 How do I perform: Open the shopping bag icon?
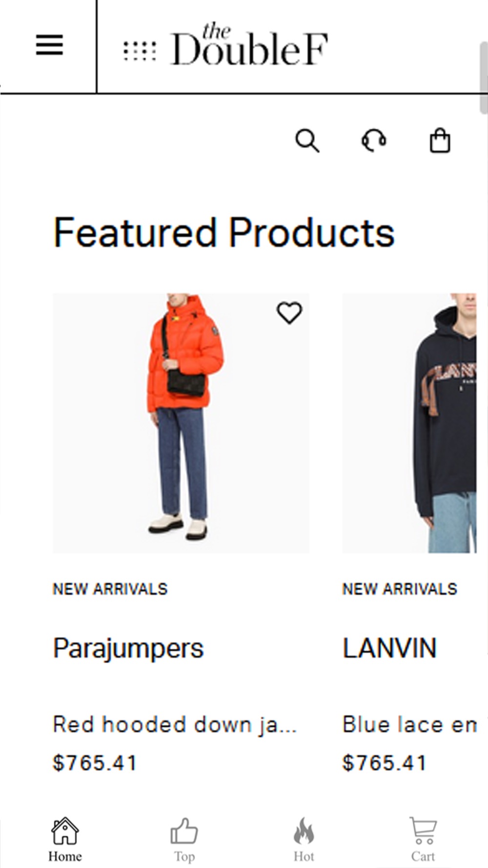click(x=440, y=141)
